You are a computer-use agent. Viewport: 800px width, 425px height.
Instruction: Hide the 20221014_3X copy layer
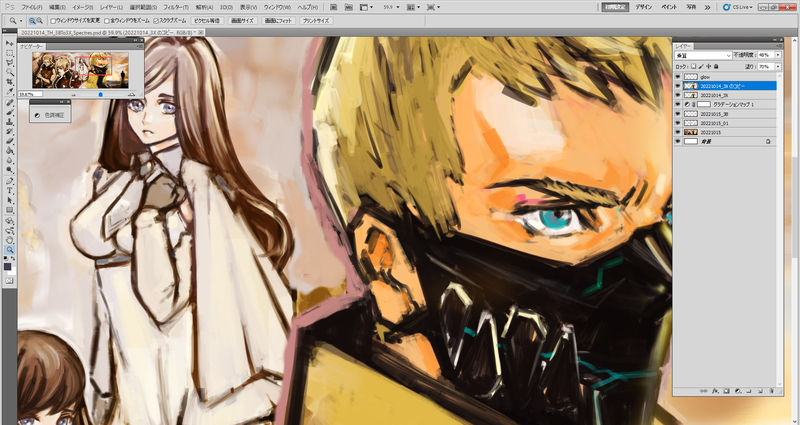click(678, 86)
